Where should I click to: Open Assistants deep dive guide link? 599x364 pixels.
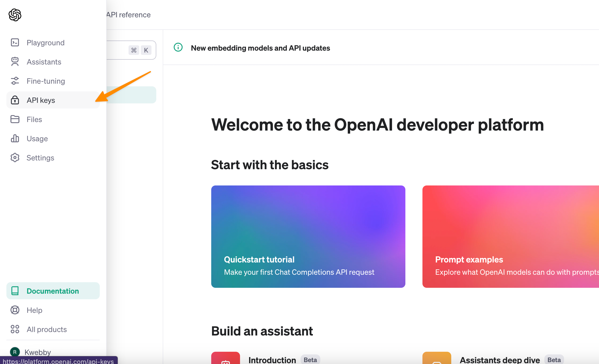pyautogui.click(x=500, y=360)
